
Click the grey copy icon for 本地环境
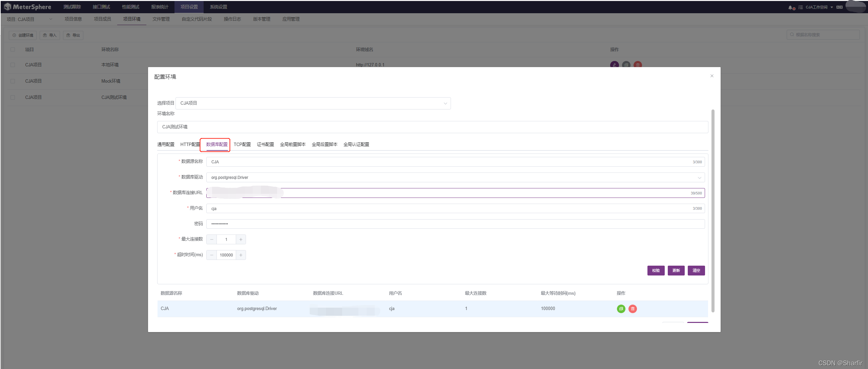tap(626, 65)
